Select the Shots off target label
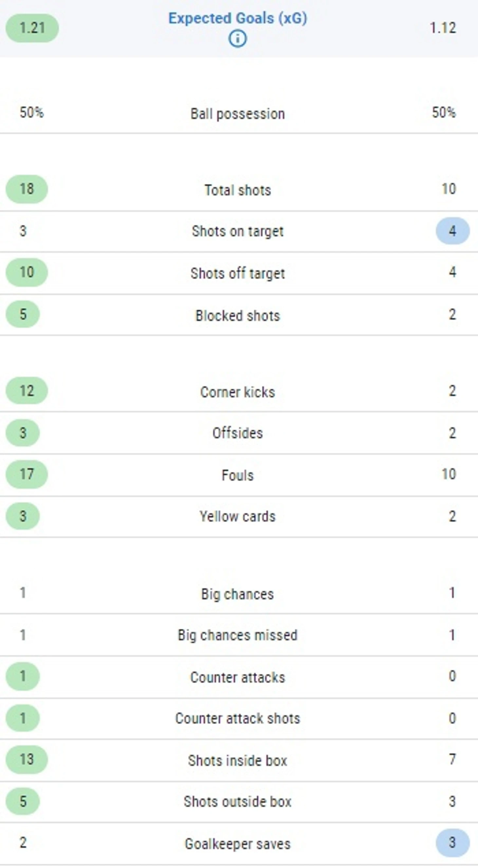478x868 pixels. coord(238,273)
